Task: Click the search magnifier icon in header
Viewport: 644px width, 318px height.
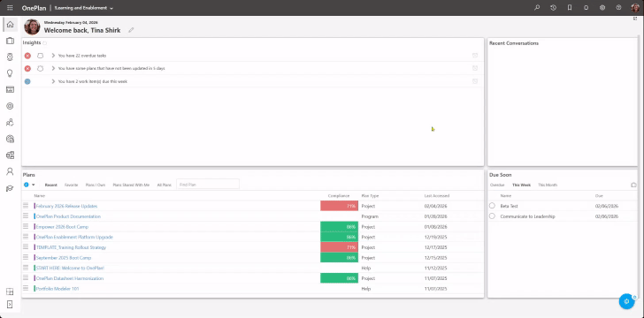Action: coord(537,8)
